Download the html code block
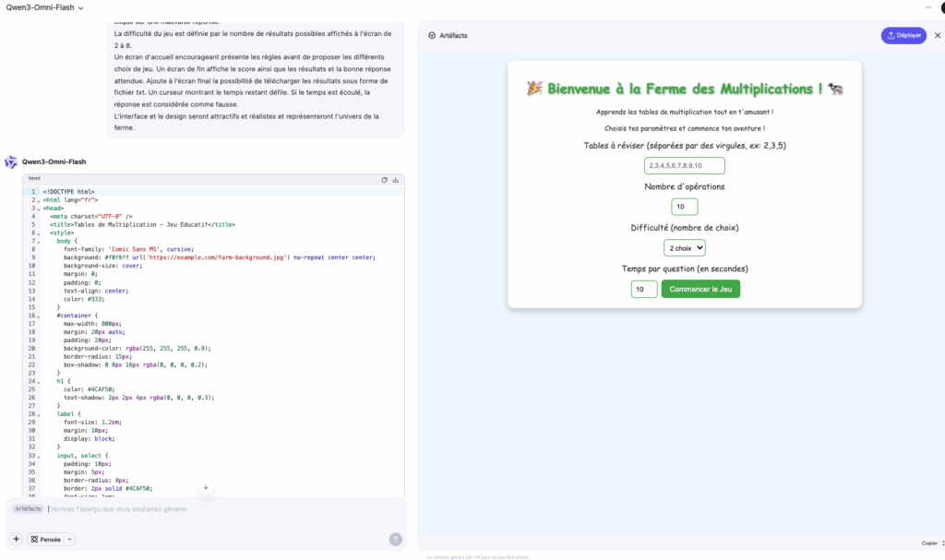 pyautogui.click(x=395, y=180)
